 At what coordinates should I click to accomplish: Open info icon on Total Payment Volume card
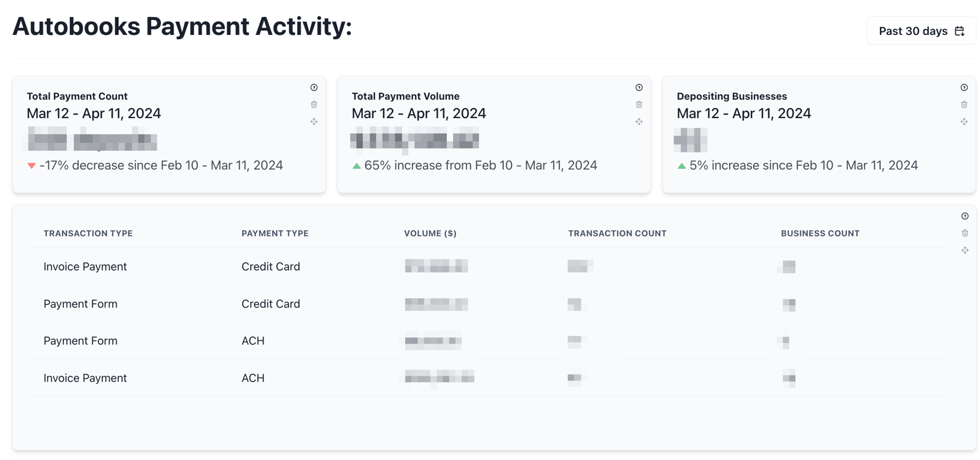(x=639, y=87)
